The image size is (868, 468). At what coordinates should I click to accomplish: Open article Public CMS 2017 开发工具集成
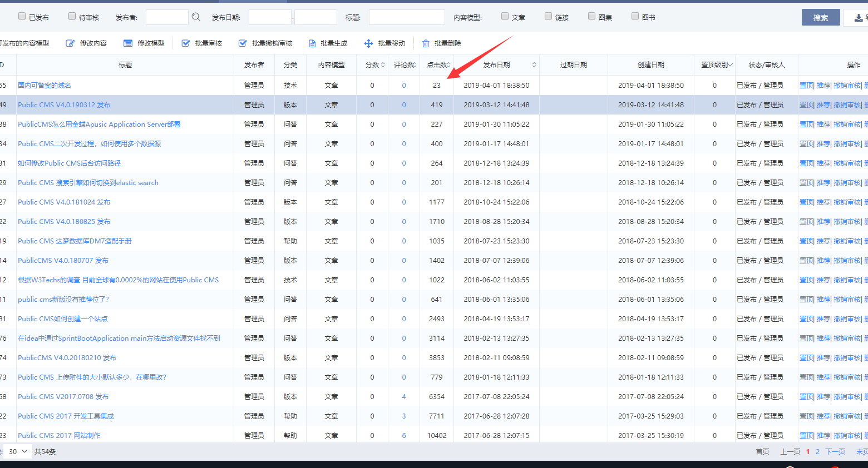tap(66, 416)
